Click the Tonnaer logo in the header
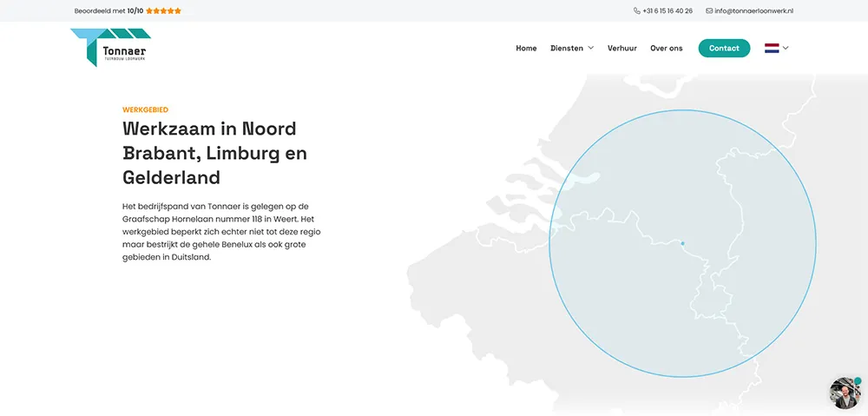The width and height of the screenshot is (868, 416). pos(110,48)
